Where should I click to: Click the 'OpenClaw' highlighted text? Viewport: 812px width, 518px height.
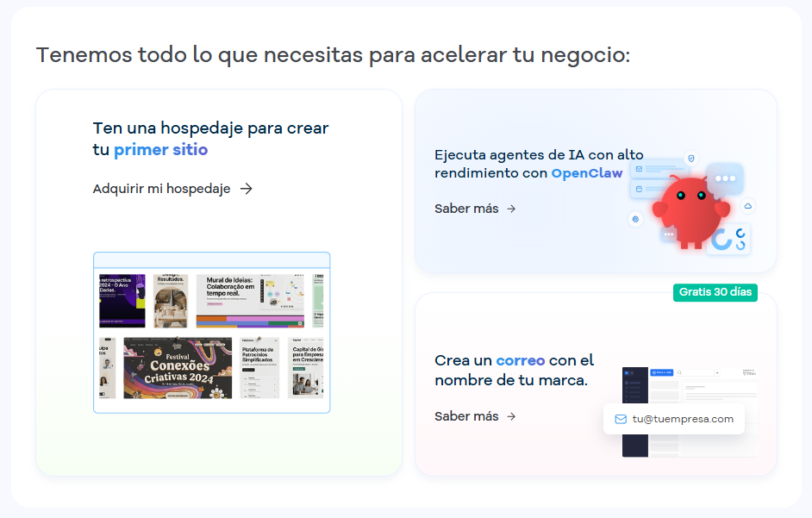click(587, 173)
